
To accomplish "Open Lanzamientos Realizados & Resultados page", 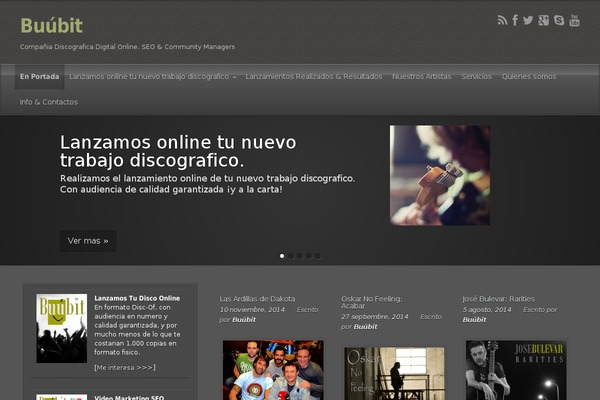I will point(314,77).
